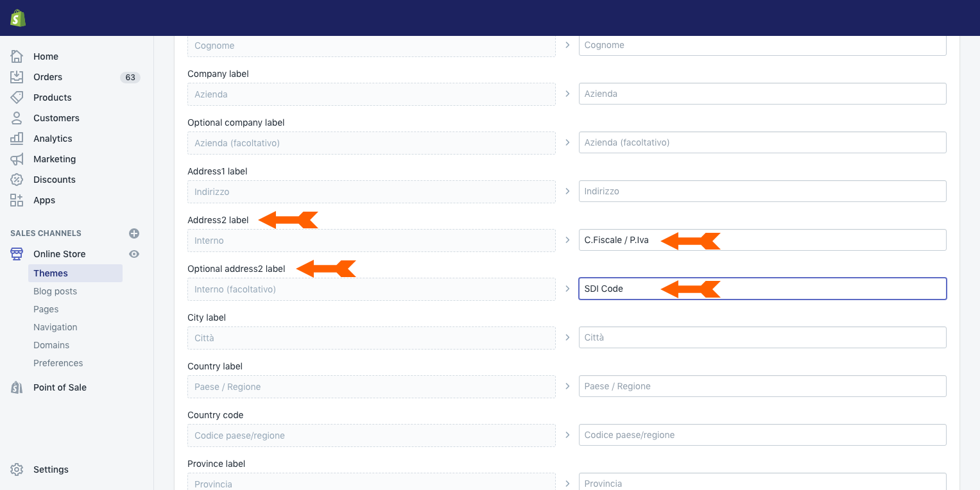Click chevron beside Città field
Image resolution: width=980 pixels, height=490 pixels.
tap(567, 337)
